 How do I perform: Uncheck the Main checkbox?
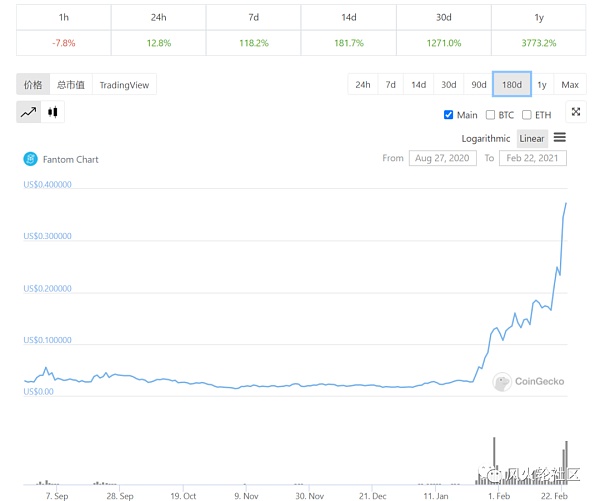[448, 115]
